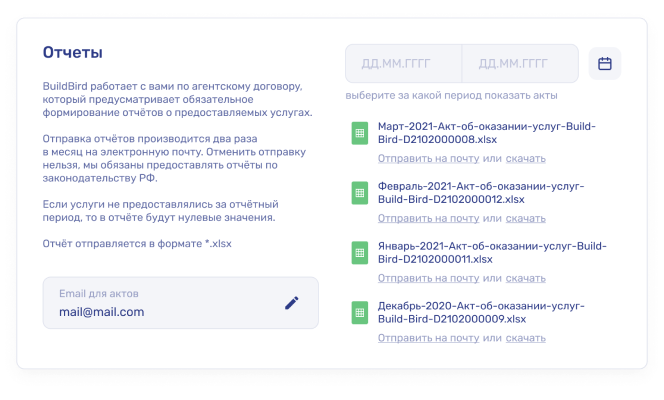Click the pencil icon to edit email
Screen dimensions: 664x400
[x=292, y=302]
